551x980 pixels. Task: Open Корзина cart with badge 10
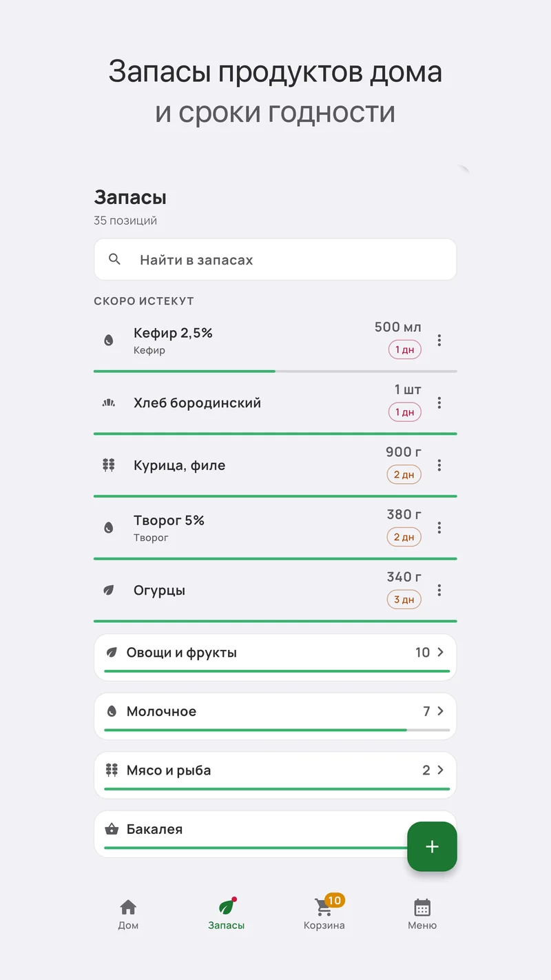coord(324,914)
